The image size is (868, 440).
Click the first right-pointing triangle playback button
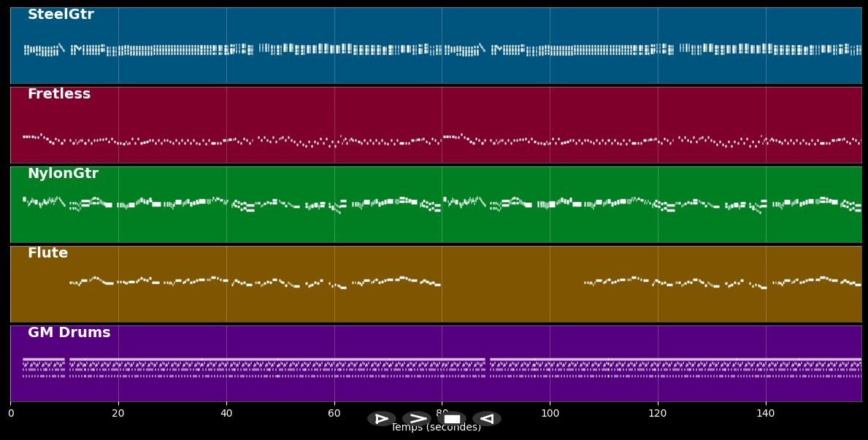381,419
